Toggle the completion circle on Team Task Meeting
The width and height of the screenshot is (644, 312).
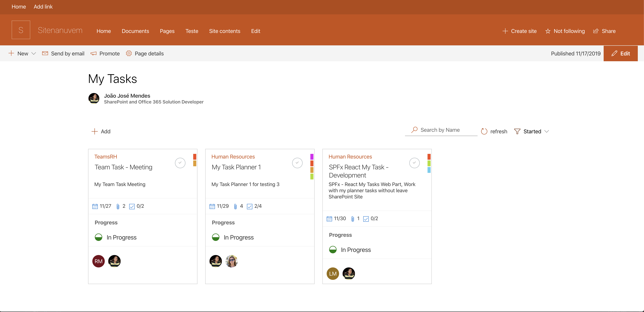(180, 162)
